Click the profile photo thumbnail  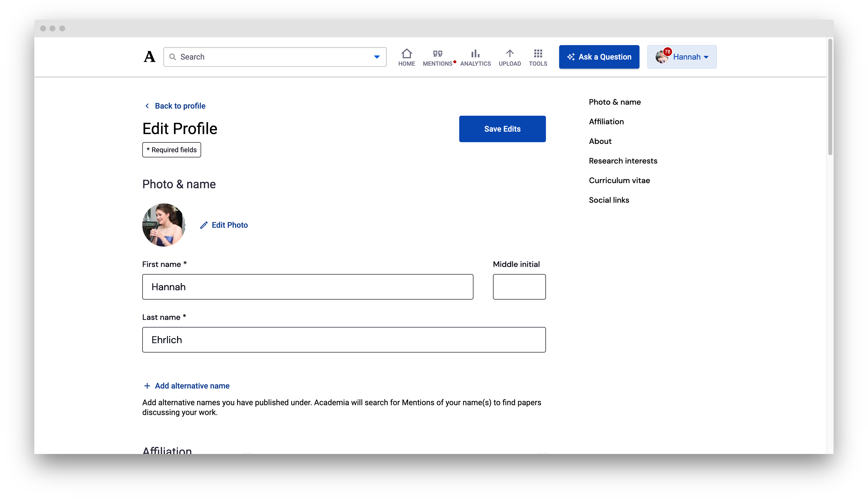(x=164, y=225)
